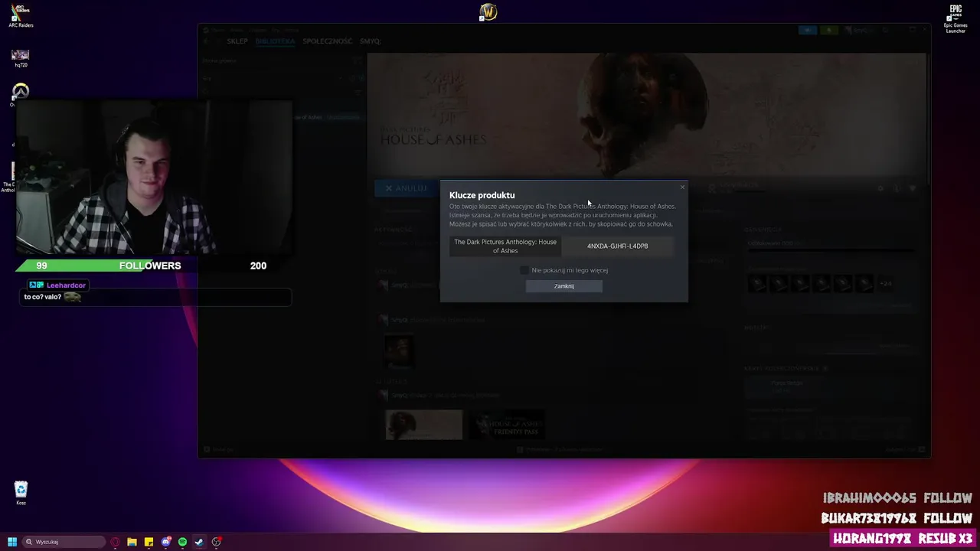Image resolution: width=980 pixels, height=551 pixels.
Task: Open the House of Ashes screenshot thumbnail
Action: click(424, 425)
